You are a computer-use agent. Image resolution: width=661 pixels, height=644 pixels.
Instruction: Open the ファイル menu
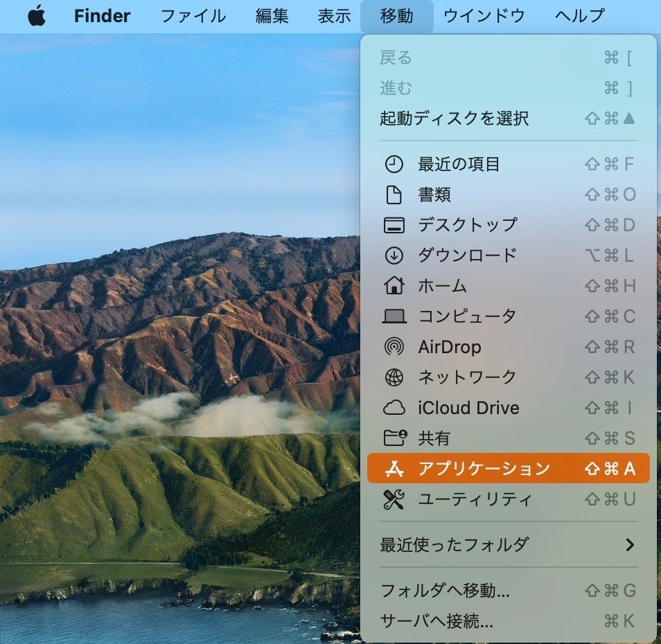pos(193,16)
